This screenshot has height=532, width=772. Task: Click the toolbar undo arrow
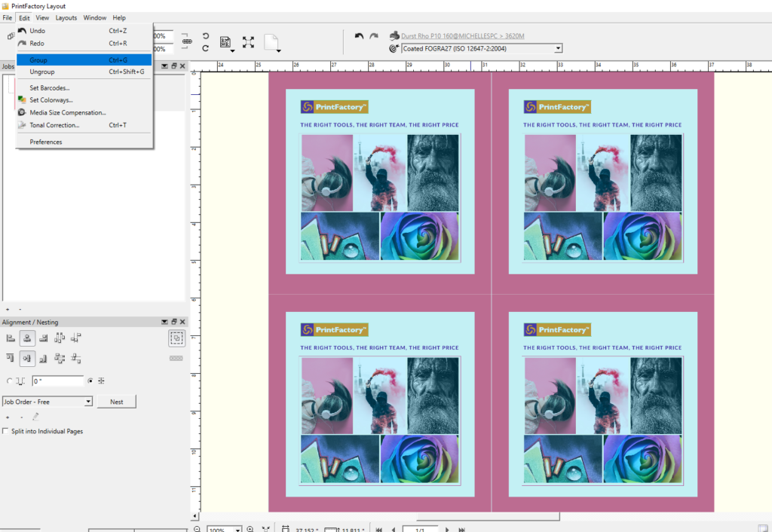[x=359, y=36]
